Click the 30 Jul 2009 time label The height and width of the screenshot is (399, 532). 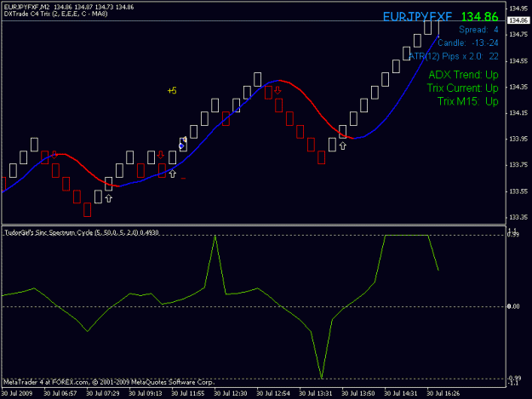pyautogui.click(x=17, y=394)
